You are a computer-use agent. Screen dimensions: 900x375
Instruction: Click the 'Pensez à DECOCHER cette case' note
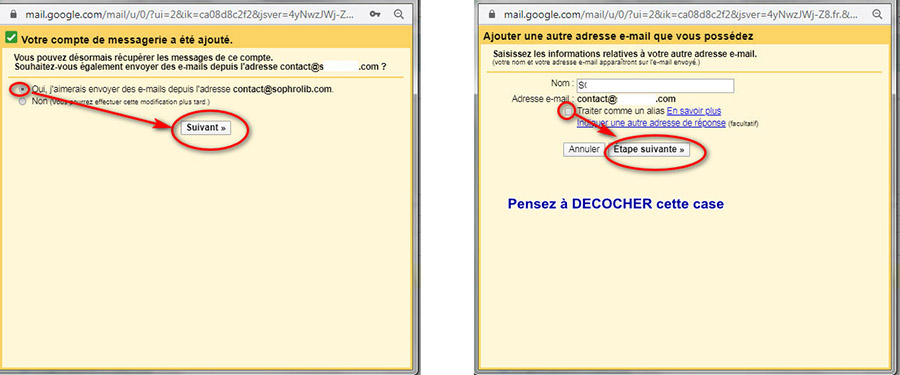616,204
